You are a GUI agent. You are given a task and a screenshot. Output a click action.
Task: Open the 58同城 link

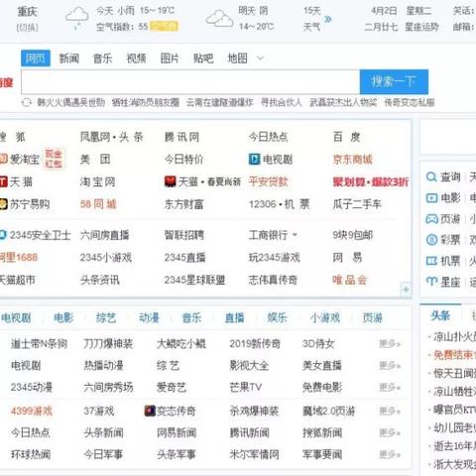98,204
